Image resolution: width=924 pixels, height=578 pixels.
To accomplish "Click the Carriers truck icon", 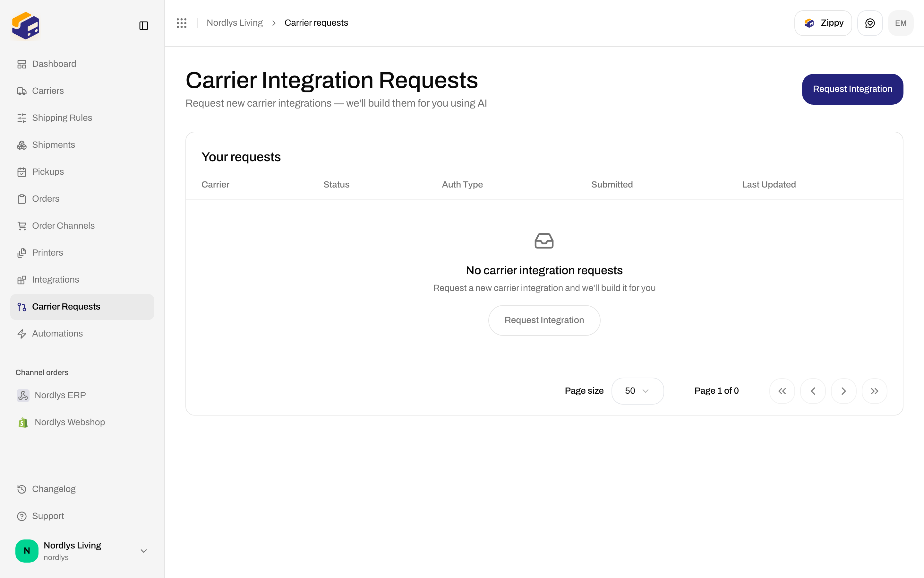I will pyautogui.click(x=22, y=91).
